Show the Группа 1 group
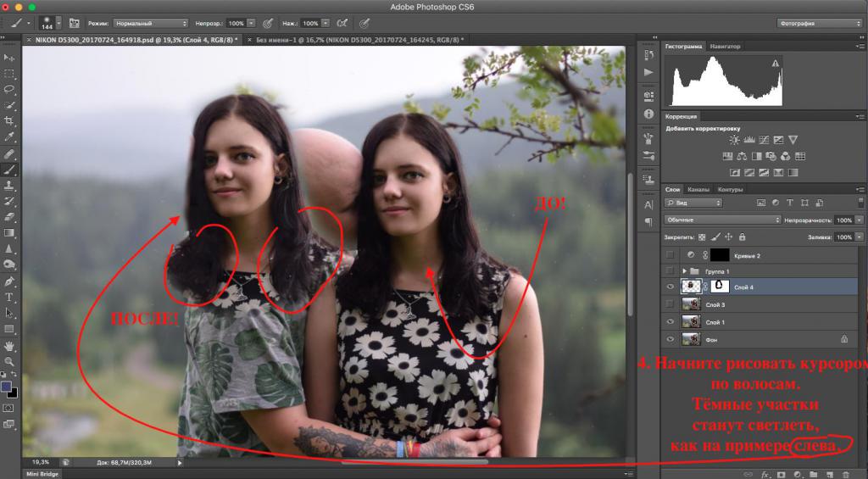This screenshot has height=479, width=868. [670, 270]
